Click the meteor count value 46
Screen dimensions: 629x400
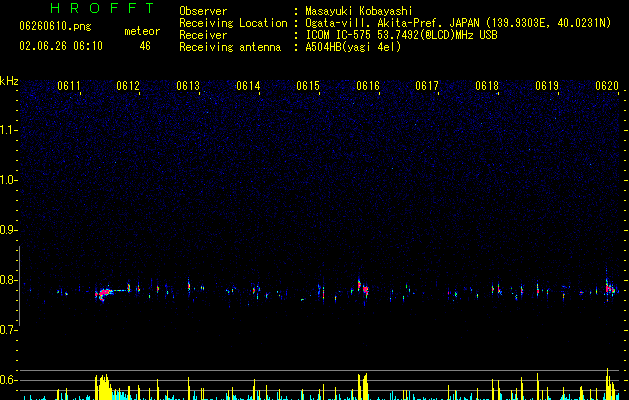[145, 46]
